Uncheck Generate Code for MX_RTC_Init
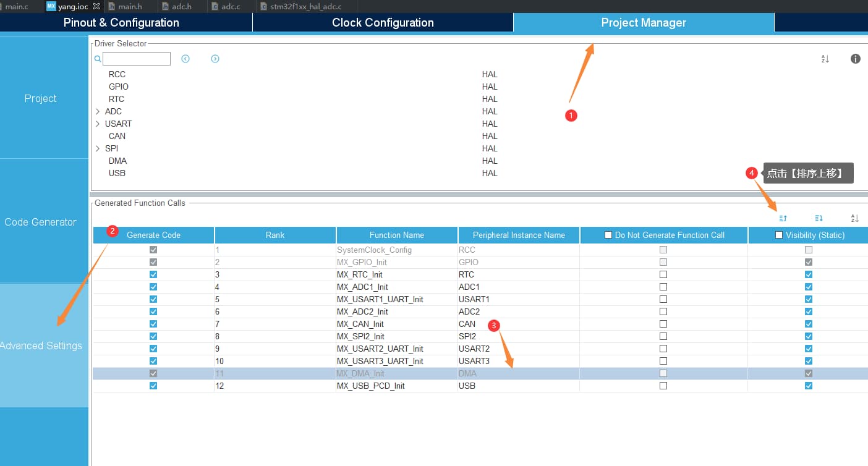 click(x=153, y=274)
